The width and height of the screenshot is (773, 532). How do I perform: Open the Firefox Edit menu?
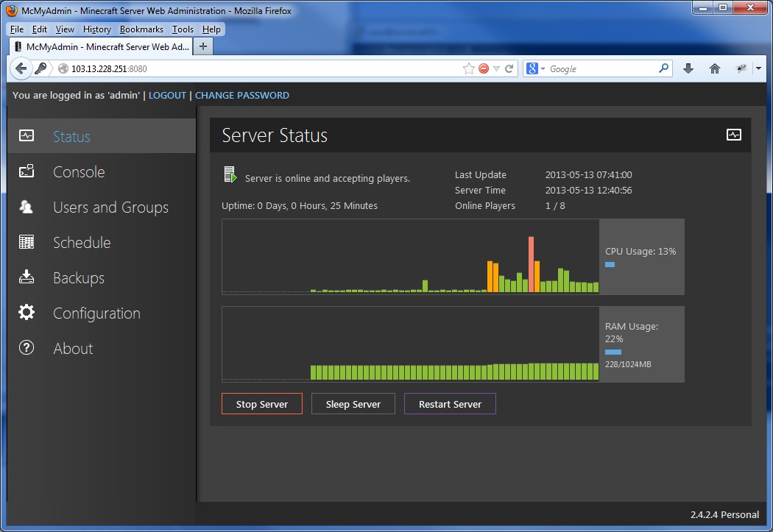point(40,29)
